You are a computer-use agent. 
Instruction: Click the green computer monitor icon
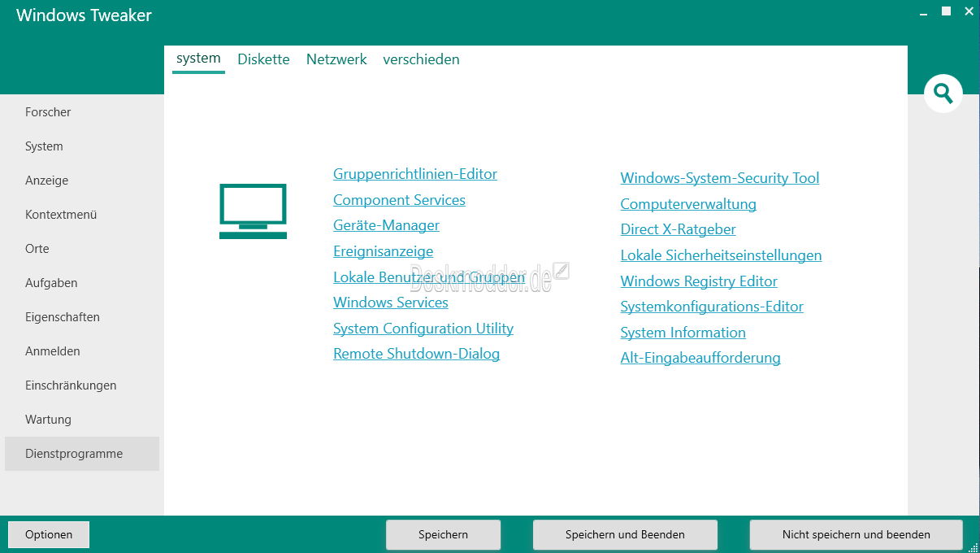(253, 211)
